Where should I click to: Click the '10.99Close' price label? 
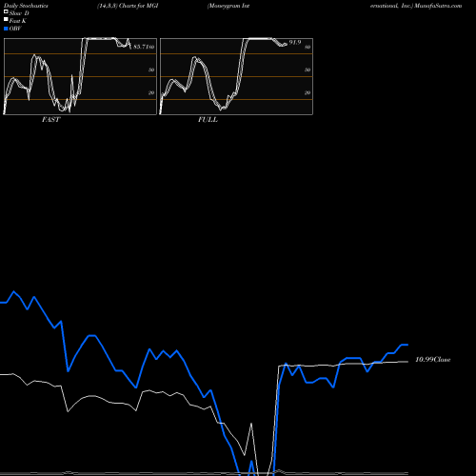(x=433, y=360)
